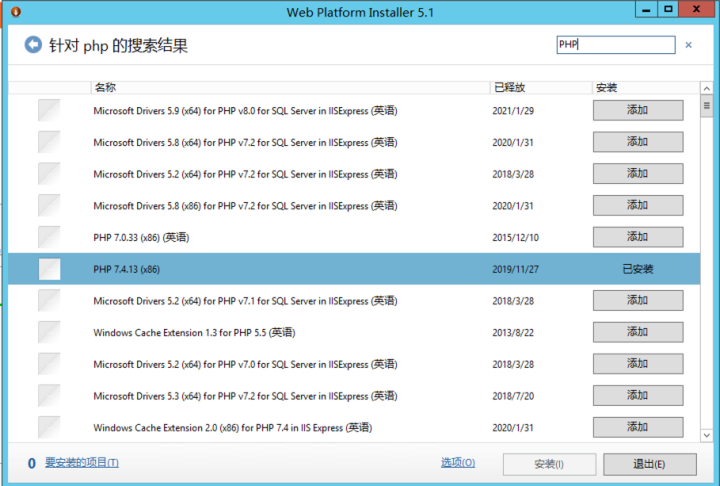Add Microsoft Drivers 5.8 (x64) for PHP v7.2

tap(638, 142)
